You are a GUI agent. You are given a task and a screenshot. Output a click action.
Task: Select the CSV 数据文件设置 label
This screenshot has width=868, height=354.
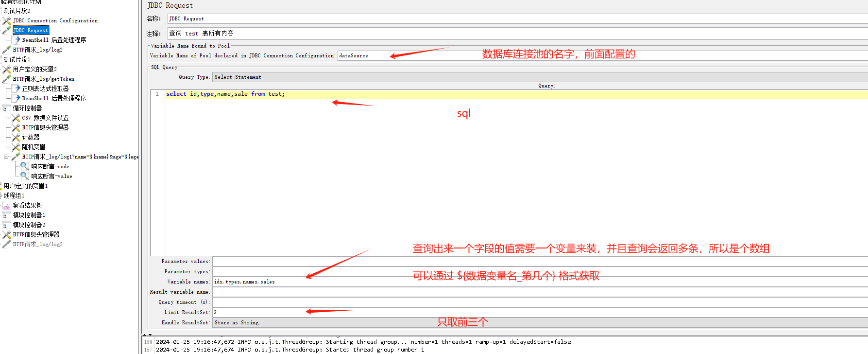point(46,118)
